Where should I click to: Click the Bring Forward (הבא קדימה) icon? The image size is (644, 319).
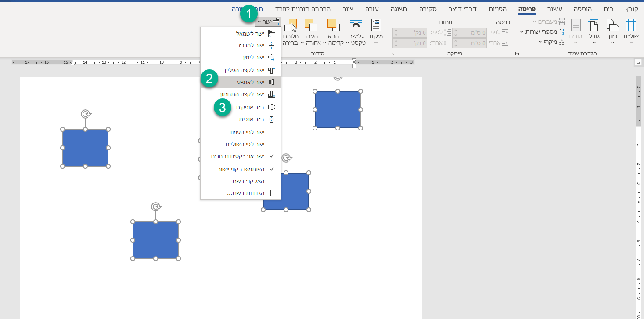[334, 25]
